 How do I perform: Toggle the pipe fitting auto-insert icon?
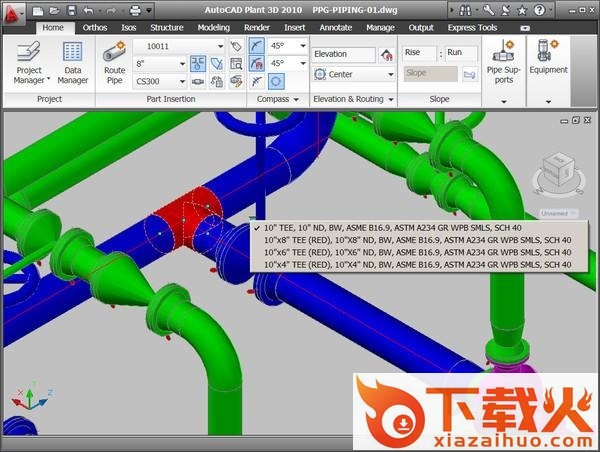coord(198,64)
